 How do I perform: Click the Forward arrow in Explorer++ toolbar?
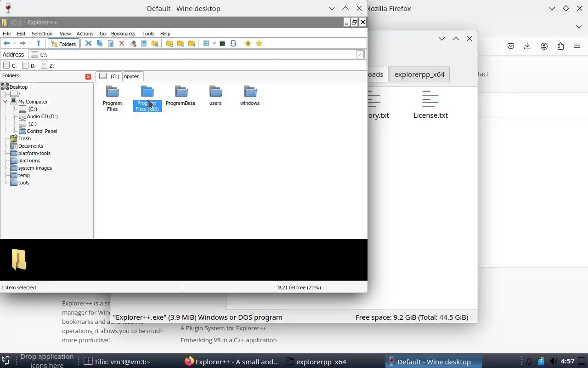(x=22, y=43)
